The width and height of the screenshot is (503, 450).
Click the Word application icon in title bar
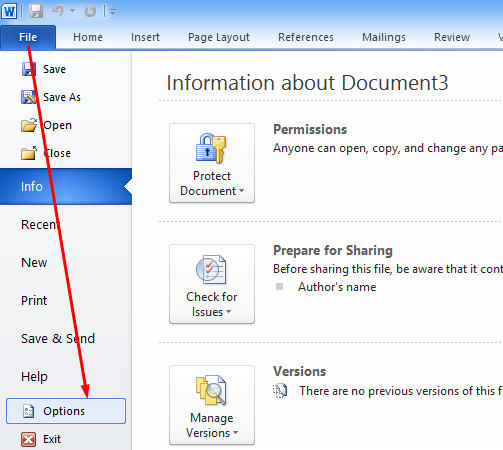[x=9, y=11]
